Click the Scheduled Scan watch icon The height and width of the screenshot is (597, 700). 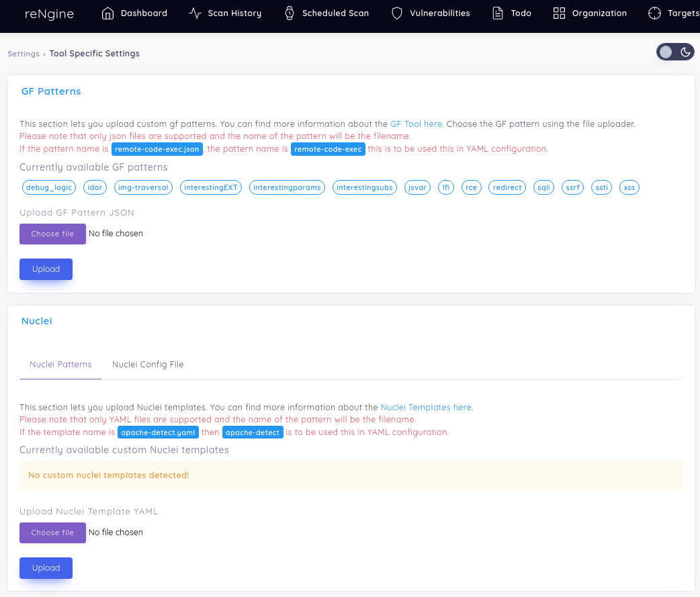point(290,13)
